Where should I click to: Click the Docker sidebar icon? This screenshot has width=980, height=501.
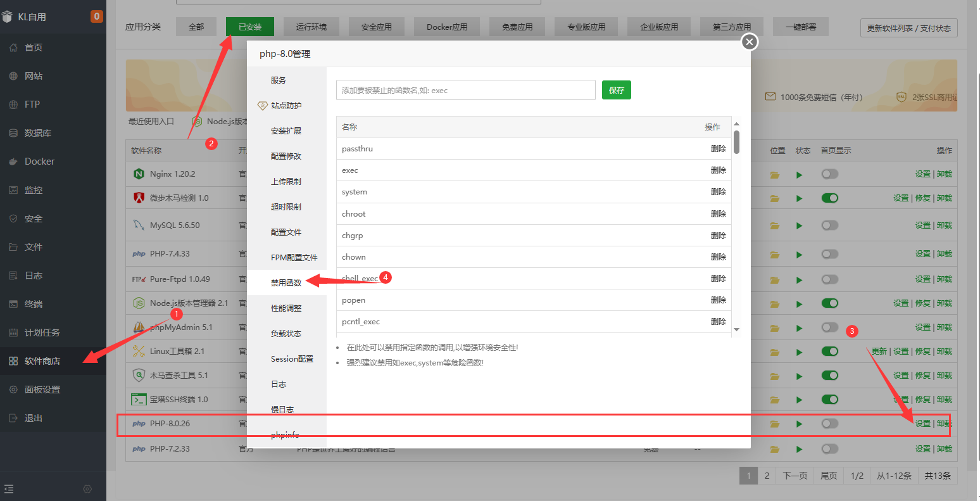(13, 162)
